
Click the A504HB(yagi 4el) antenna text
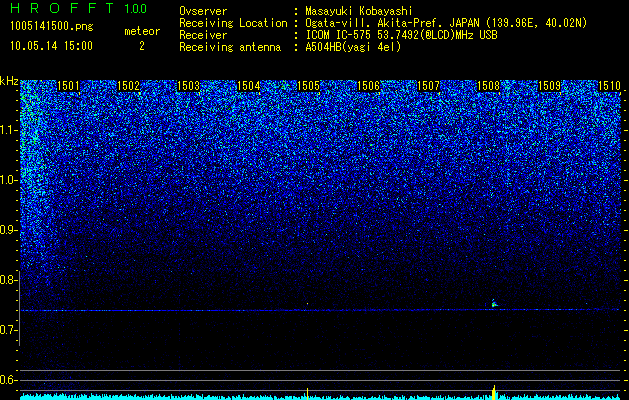pos(353,47)
